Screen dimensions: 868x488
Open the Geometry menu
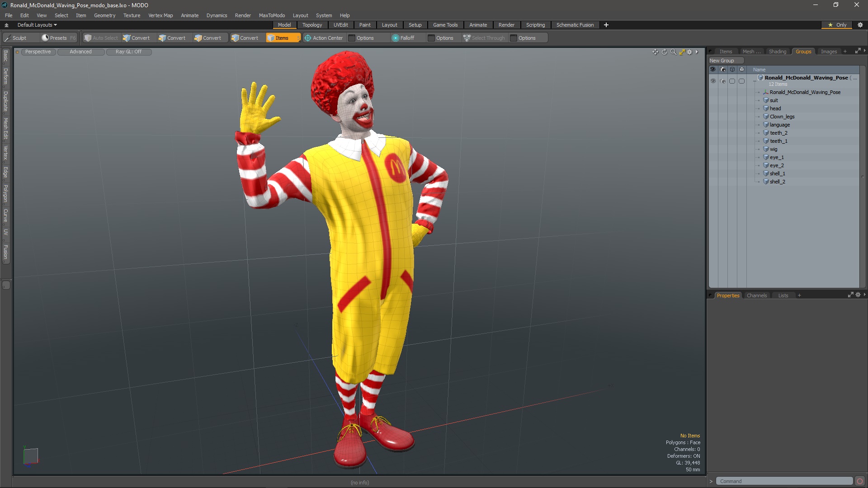(x=104, y=15)
